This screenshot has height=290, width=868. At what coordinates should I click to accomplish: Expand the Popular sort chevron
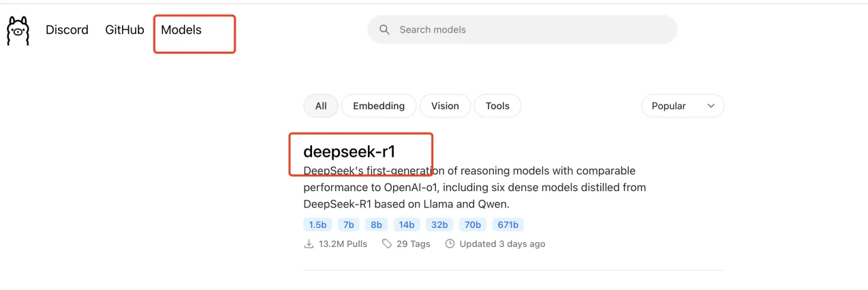pyautogui.click(x=711, y=106)
